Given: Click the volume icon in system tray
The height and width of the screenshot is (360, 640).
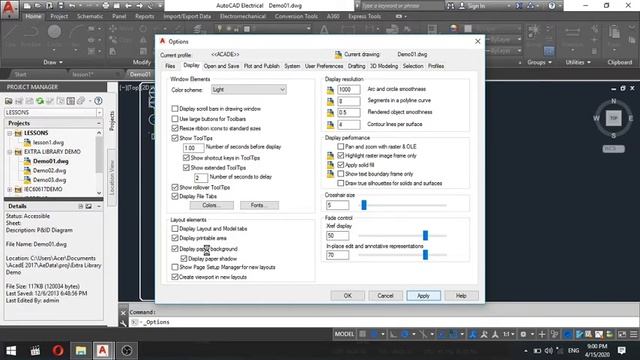Looking at the screenshot, I should 548,351.
